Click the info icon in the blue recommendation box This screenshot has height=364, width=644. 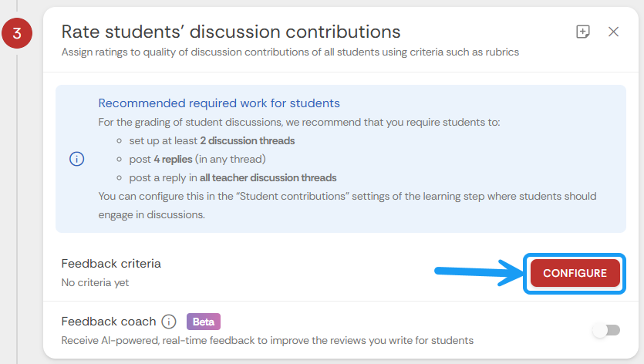(77, 159)
